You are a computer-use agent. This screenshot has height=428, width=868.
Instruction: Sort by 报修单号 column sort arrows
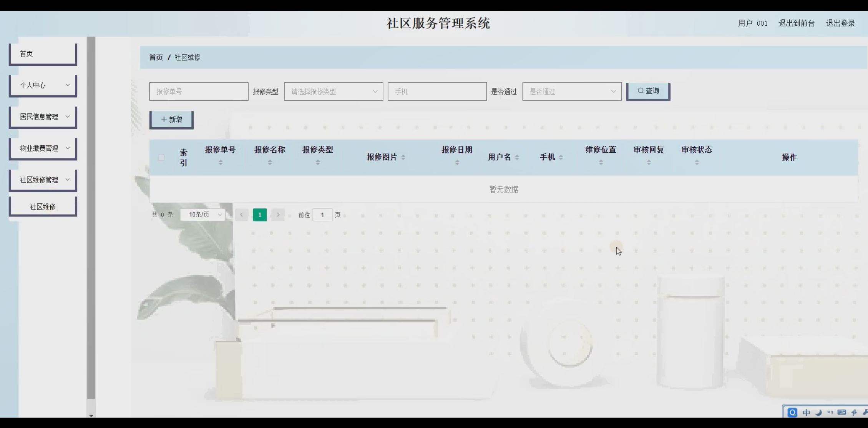coord(221,163)
